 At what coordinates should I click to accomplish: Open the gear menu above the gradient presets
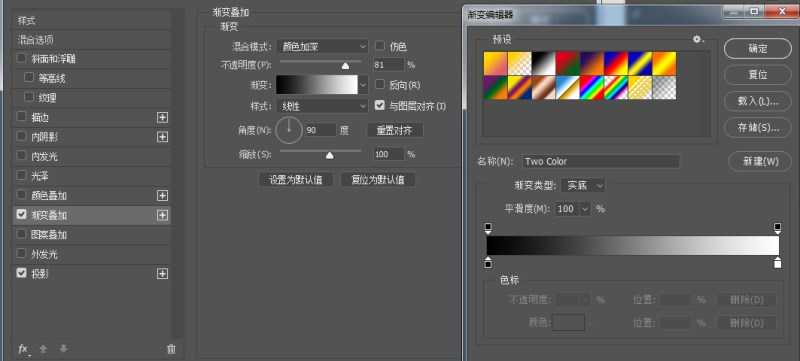pyautogui.click(x=697, y=39)
